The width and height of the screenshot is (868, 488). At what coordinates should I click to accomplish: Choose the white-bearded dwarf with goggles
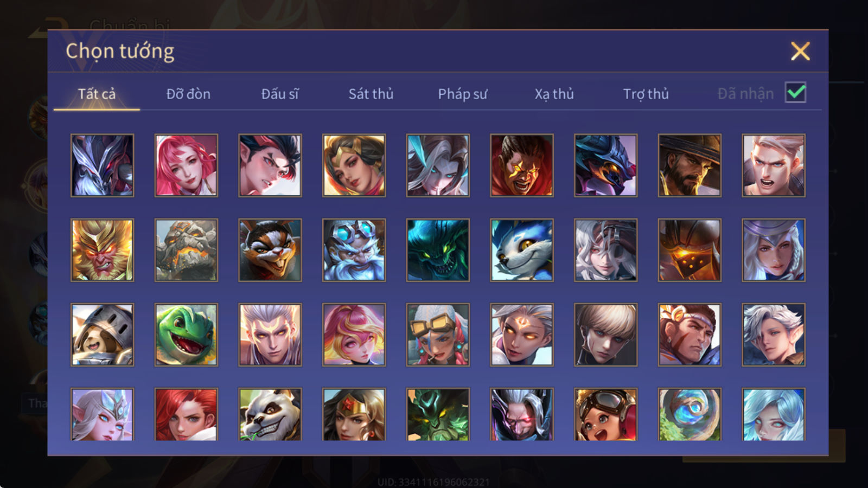tap(354, 250)
